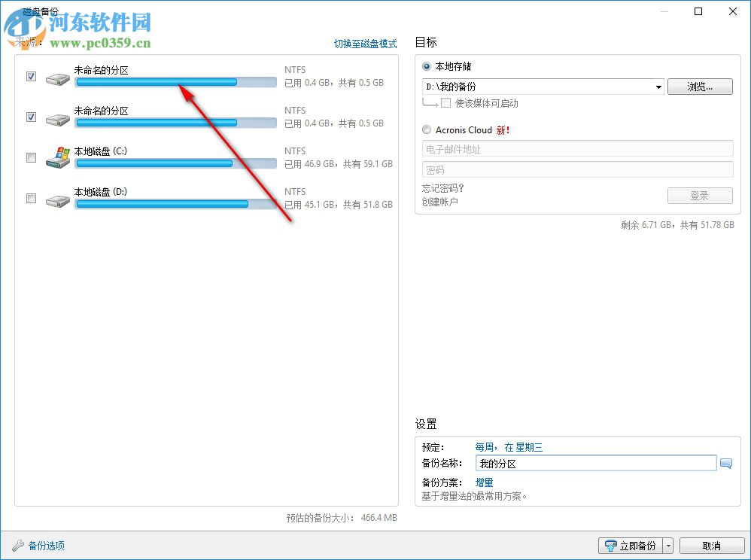Click inside the 电子邮件地址 field
The width and height of the screenshot is (751, 560).
tap(577, 148)
